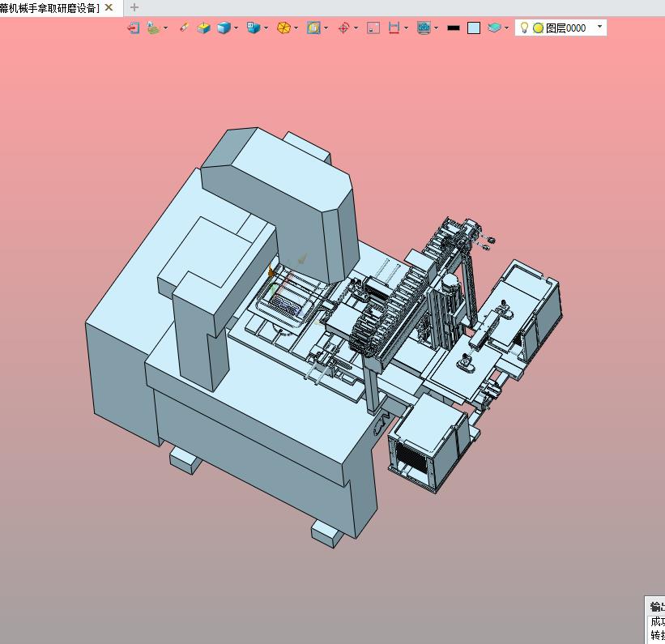This screenshot has width=665, height=644.
Task: Toggle the light bulb layer visibility icon
Action: [524, 28]
